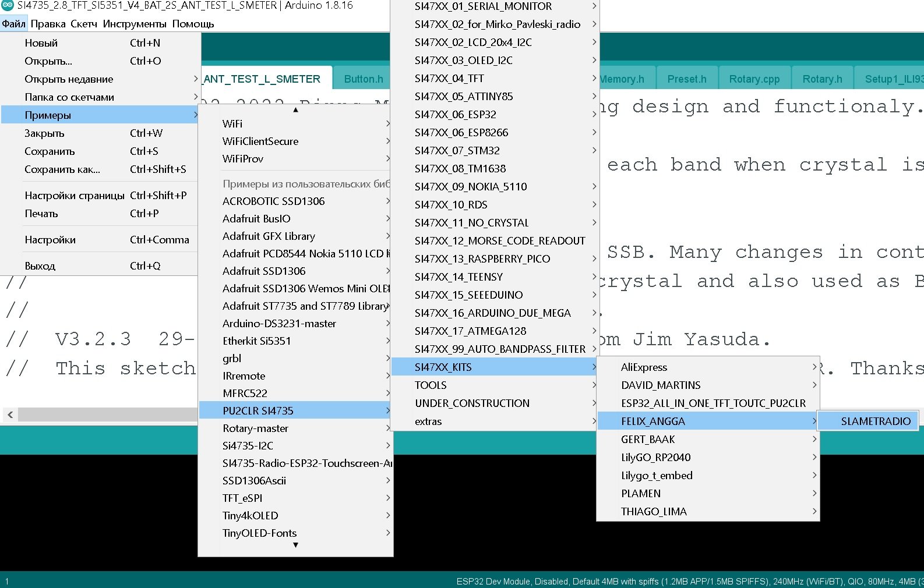Open SI47XX_13_RASPBERRY_PICO submenu
Viewport: 924px width, 588px height.
click(495, 258)
